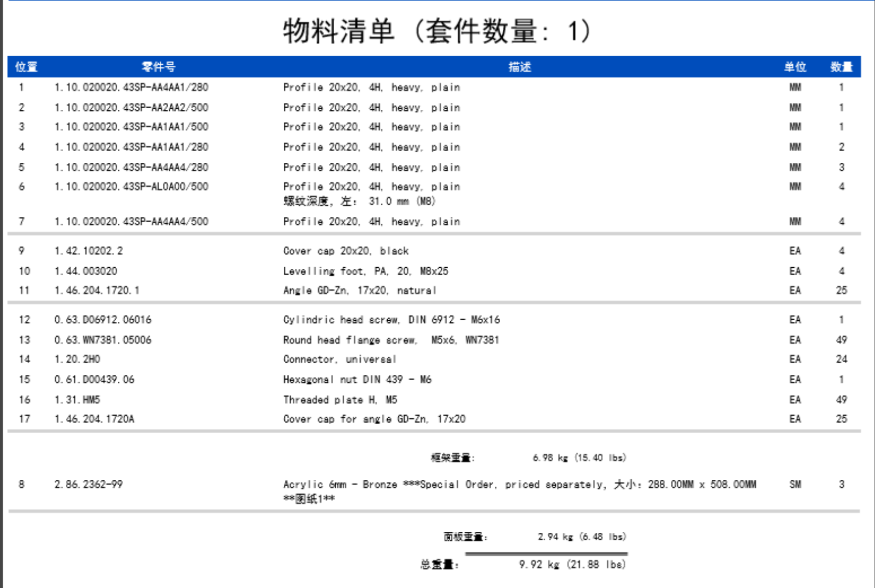Click the 零件号 column header

(159, 67)
